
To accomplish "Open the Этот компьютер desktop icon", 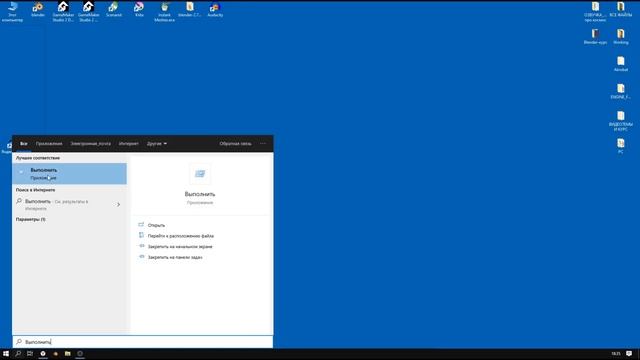I will pos(12,11).
